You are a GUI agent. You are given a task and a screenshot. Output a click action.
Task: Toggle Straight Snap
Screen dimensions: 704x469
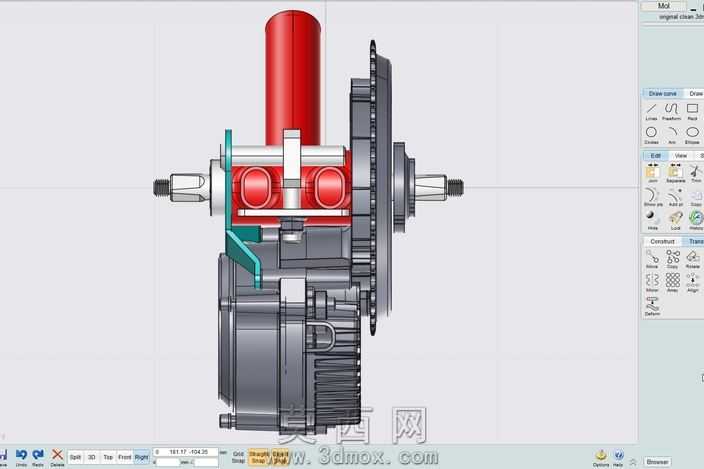[259, 457]
